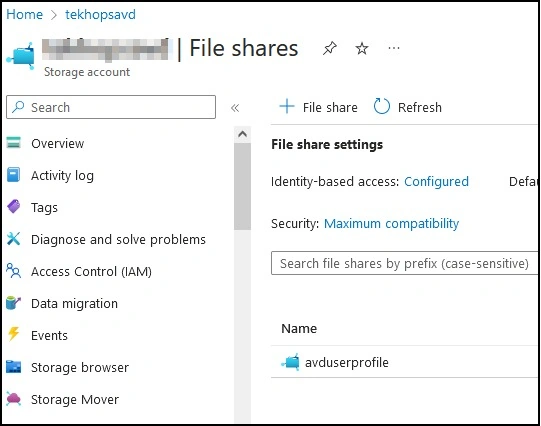
Task: Open Events menu item
Action: coord(49,336)
